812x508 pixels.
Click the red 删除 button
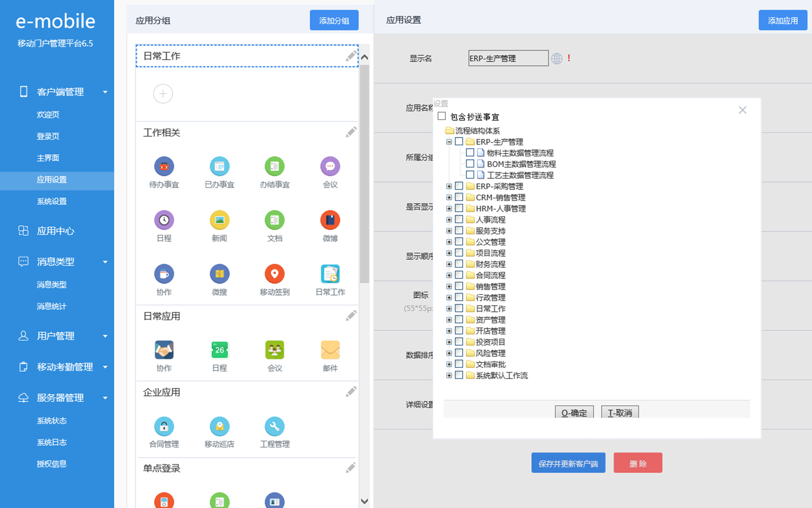click(x=638, y=463)
